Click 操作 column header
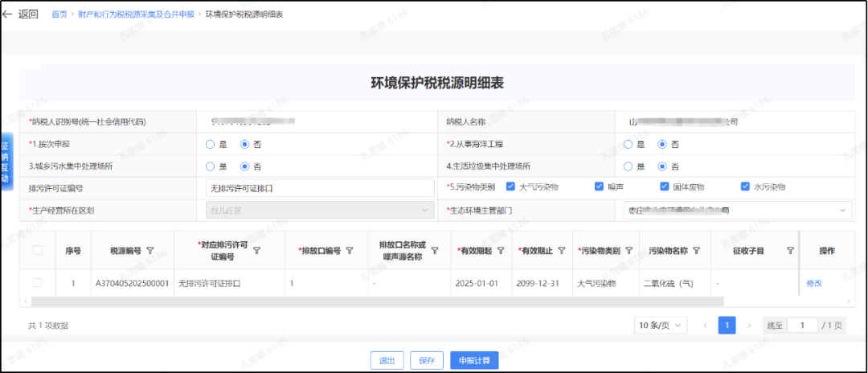868x373 pixels. coord(827,251)
